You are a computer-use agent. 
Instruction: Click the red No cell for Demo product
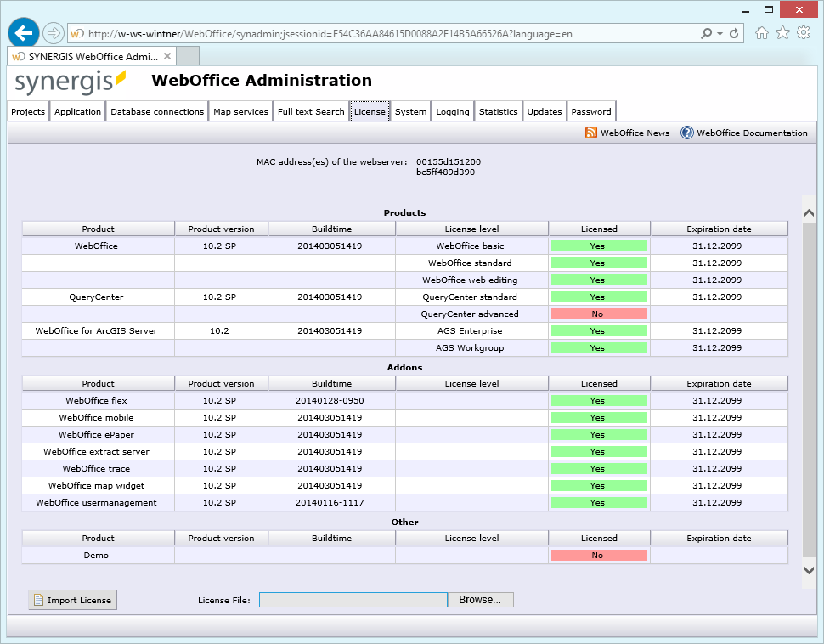coord(599,554)
